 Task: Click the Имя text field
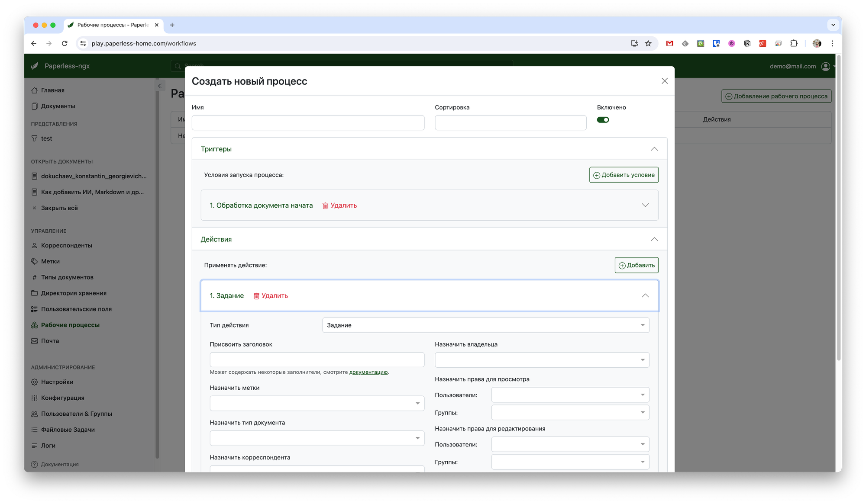(x=308, y=123)
